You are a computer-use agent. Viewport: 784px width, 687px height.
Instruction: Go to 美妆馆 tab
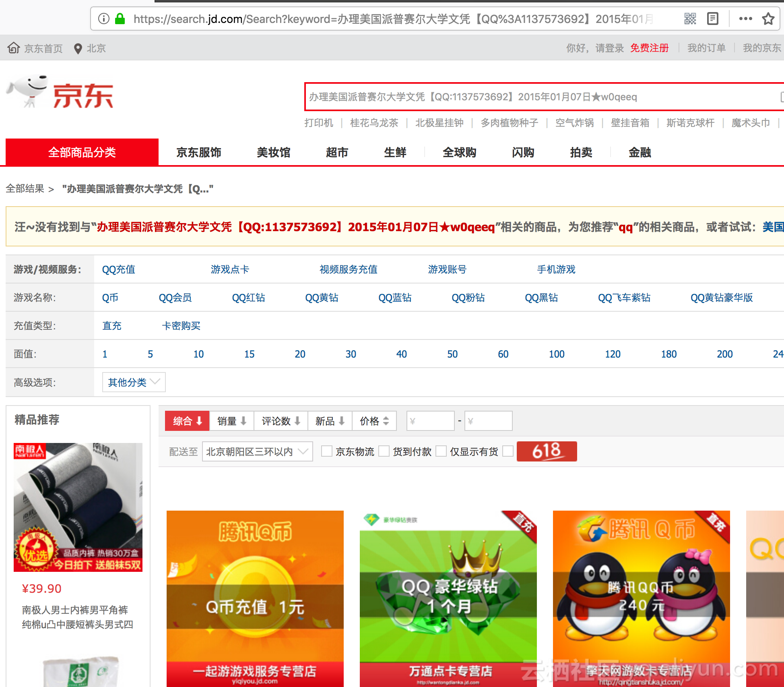coord(274,153)
